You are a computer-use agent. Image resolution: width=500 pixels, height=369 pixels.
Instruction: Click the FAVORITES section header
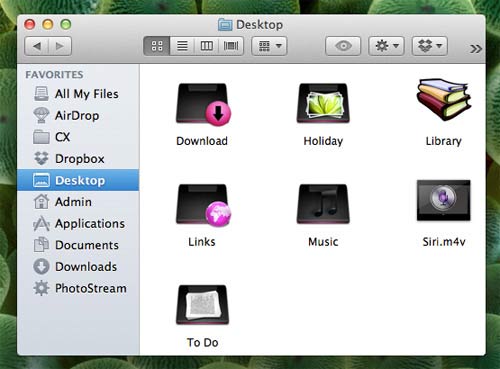54,75
